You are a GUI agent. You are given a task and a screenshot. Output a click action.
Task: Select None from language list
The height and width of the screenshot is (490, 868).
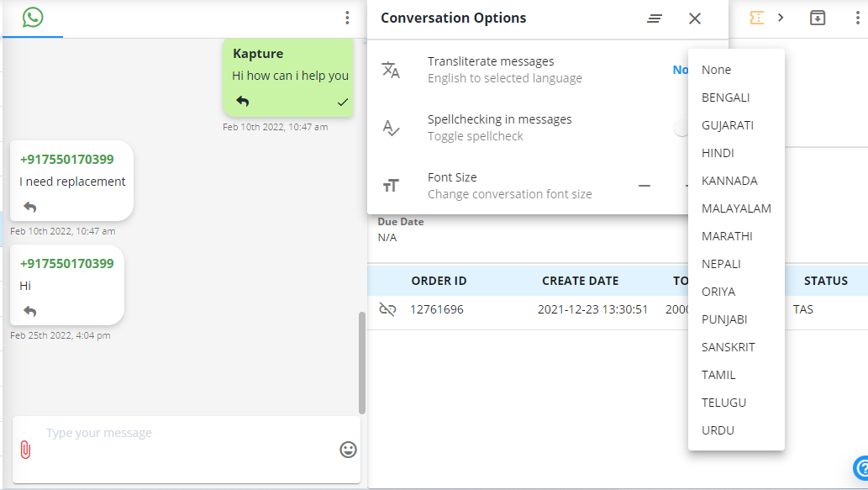[x=736, y=70]
